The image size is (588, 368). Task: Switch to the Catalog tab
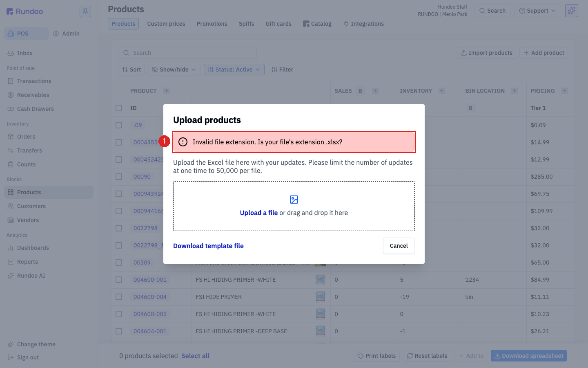(x=317, y=24)
